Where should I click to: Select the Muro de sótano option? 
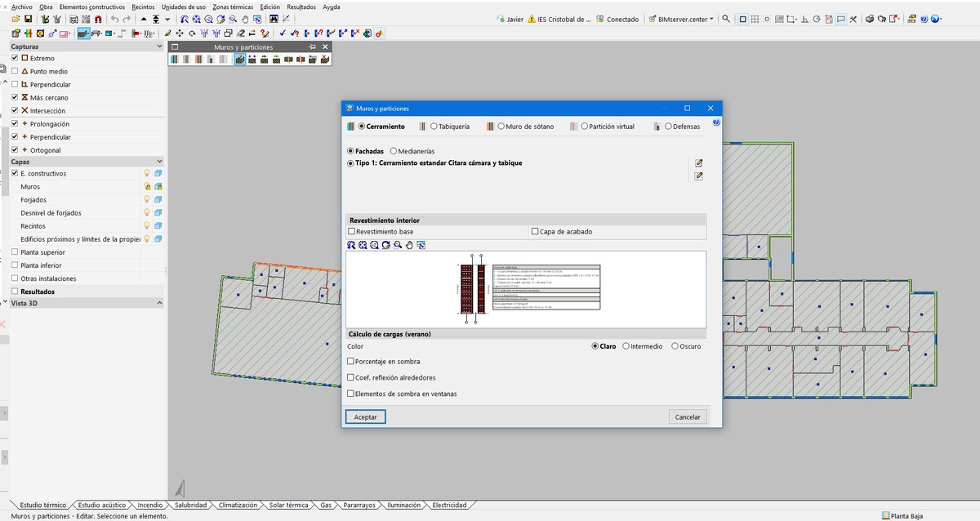pos(500,127)
